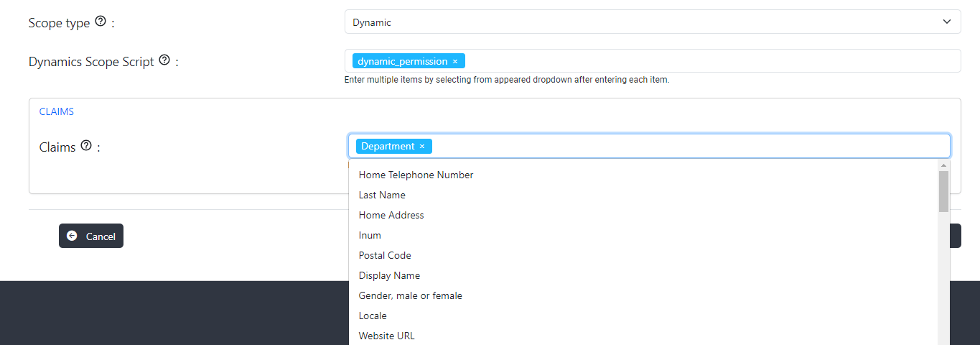The width and height of the screenshot is (980, 345).
Task: Click inside the Dynamics Scope Script field
Action: 711,61
